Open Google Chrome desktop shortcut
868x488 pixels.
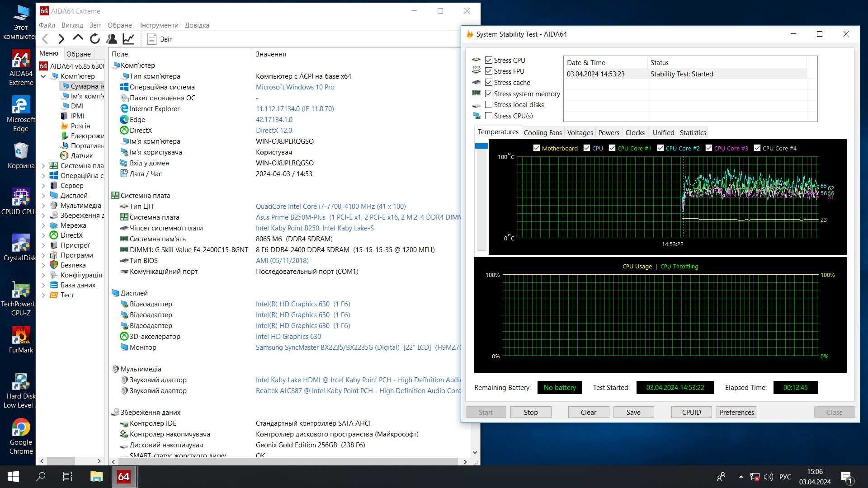pyautogui.click(x=21, y=436)
